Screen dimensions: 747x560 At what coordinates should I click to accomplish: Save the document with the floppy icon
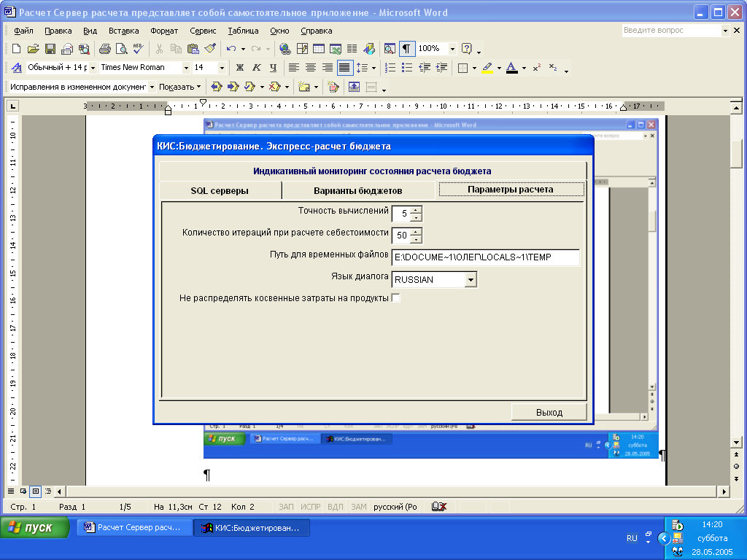tap(50, 49)
